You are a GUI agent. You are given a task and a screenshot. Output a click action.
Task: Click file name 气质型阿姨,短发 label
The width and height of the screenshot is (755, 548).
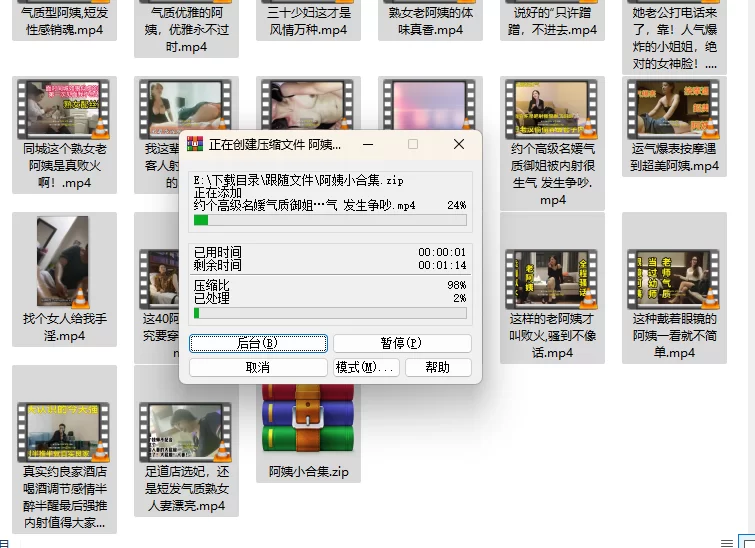tap(65, 21)
